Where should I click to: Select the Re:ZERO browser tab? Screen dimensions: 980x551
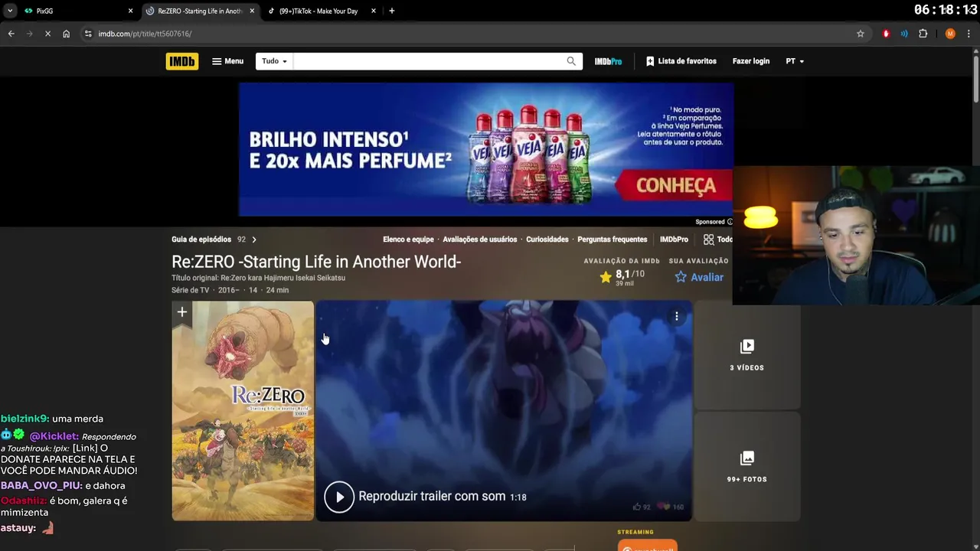click(x=200, y=11)
